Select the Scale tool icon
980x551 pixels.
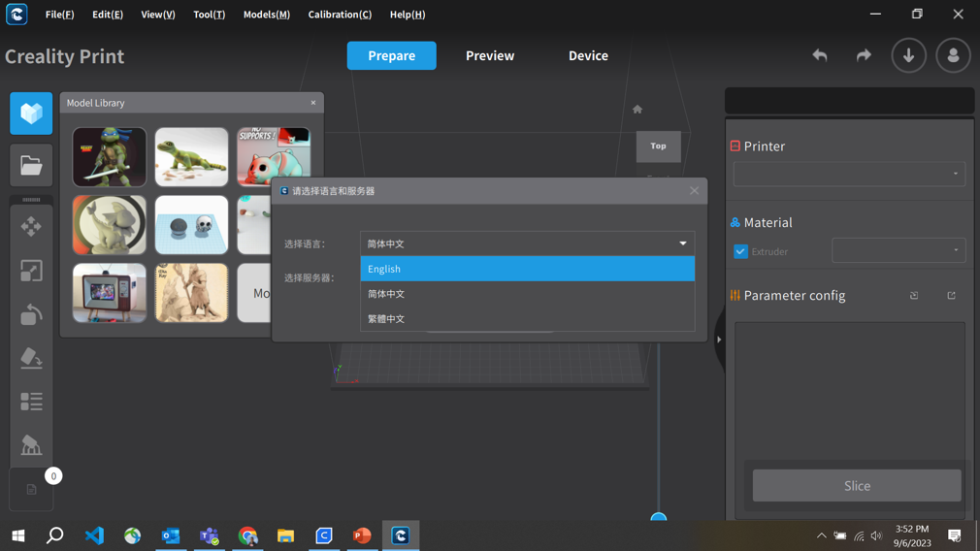31,271
